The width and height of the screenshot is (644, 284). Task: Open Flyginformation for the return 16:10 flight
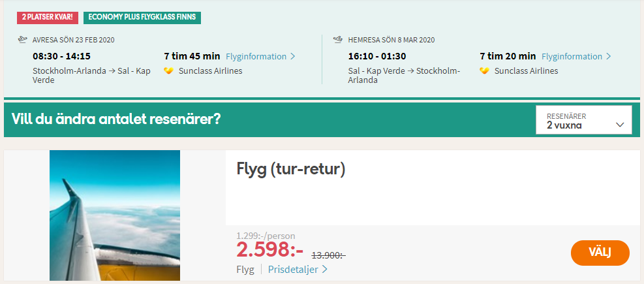click(x=572, y=56)
